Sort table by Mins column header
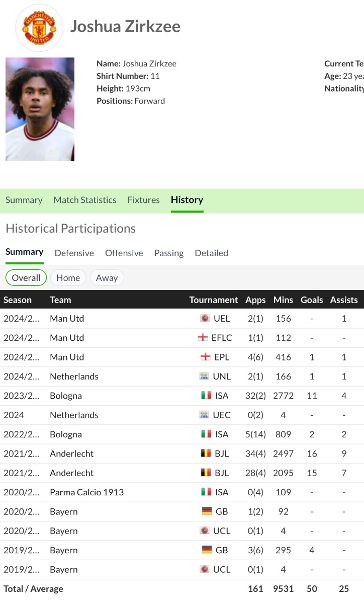 point(283,300)
